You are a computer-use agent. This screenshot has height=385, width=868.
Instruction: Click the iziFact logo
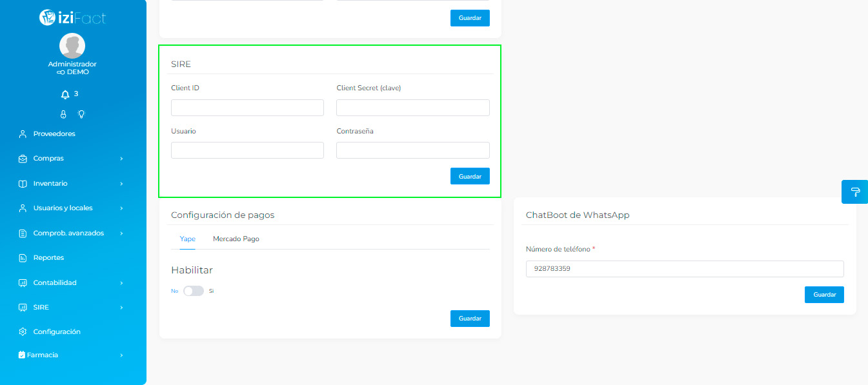[72, 18]
